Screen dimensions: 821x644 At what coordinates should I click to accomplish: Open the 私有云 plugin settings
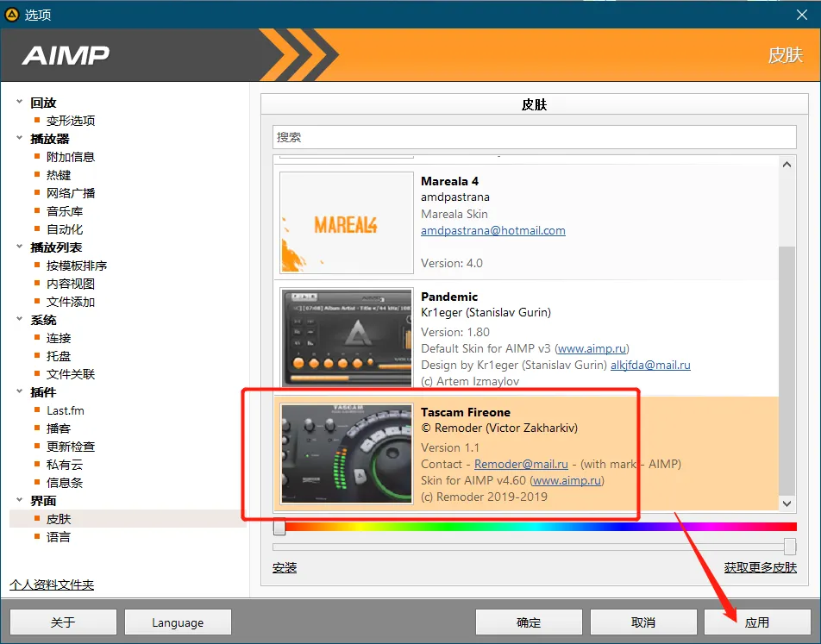(65, 465)
